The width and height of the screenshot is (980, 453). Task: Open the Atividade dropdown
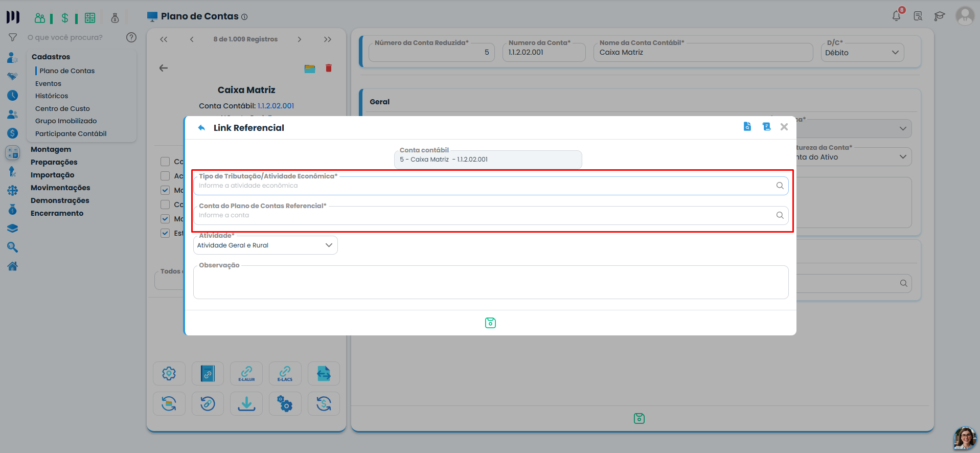265,245
